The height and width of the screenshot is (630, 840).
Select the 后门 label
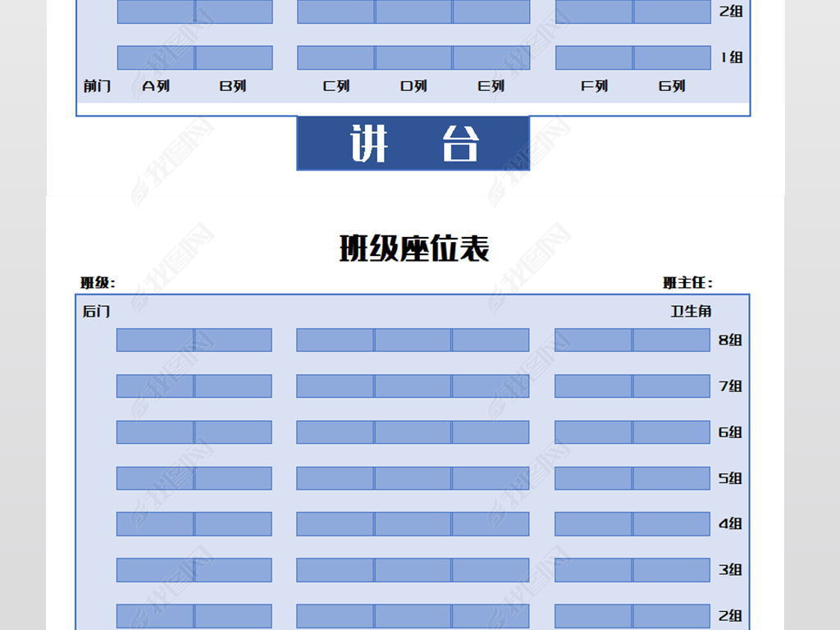pos(96,312)
